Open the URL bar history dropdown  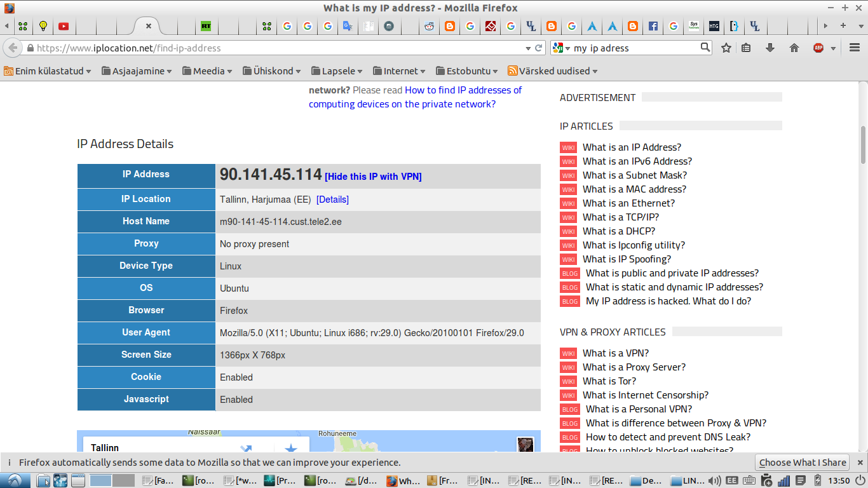click(x=528, y=48)
